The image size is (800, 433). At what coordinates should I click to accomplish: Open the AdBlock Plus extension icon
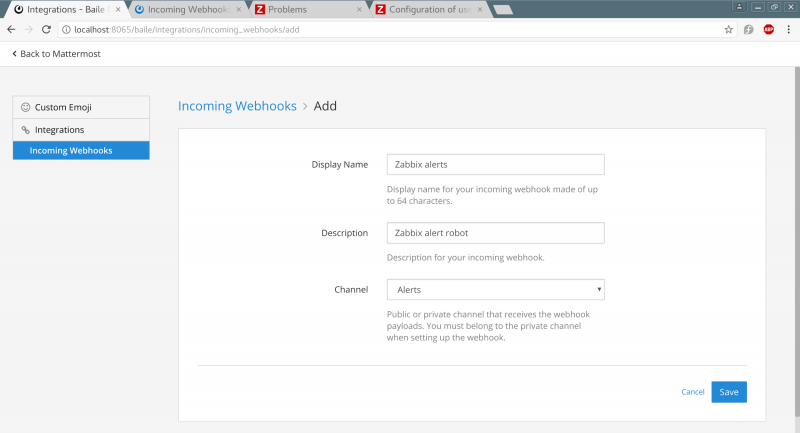[x=768, y=30]
